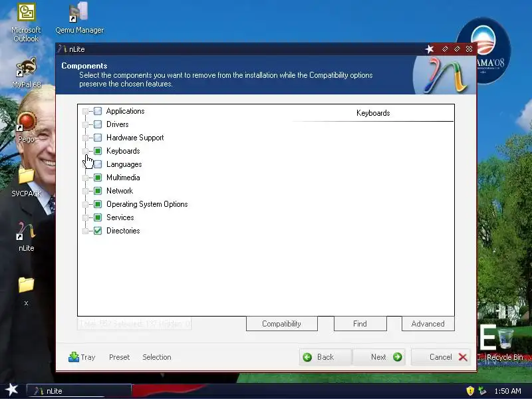Uncheck the Directories checkbox
This screenshot has width=532, height=399.
[x=98, y=231]
